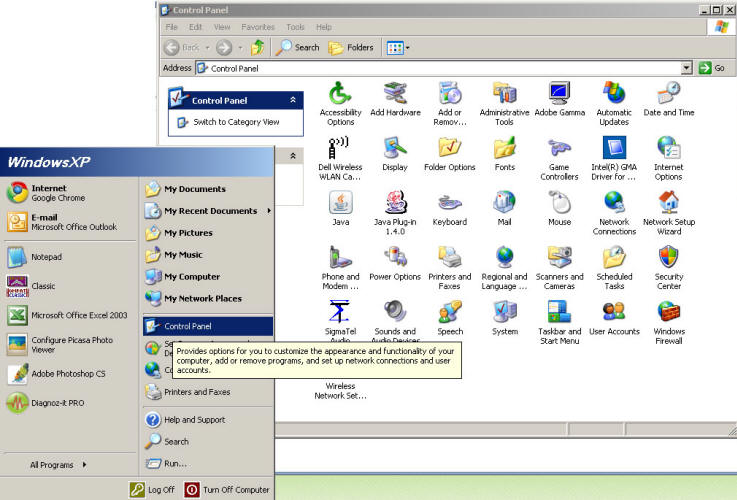Open Add or Remove Programs icon
The image size is (737, 500).
pos(450,93)
